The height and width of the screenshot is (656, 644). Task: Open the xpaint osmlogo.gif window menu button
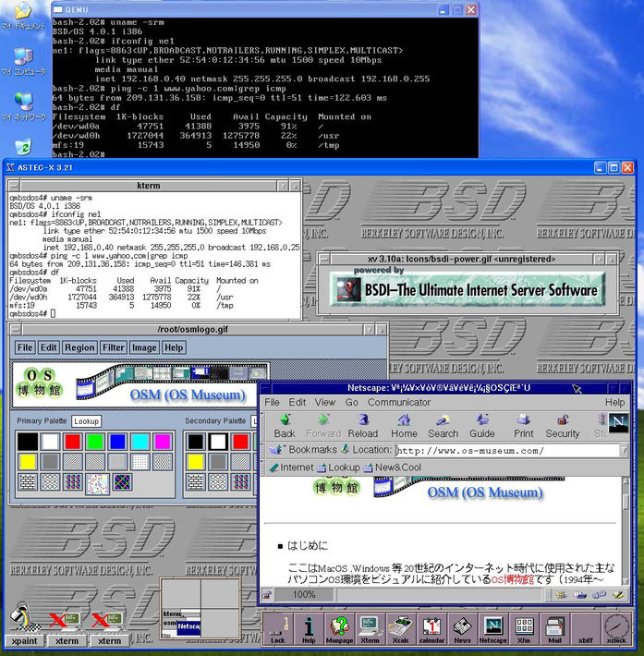[14, 330]
